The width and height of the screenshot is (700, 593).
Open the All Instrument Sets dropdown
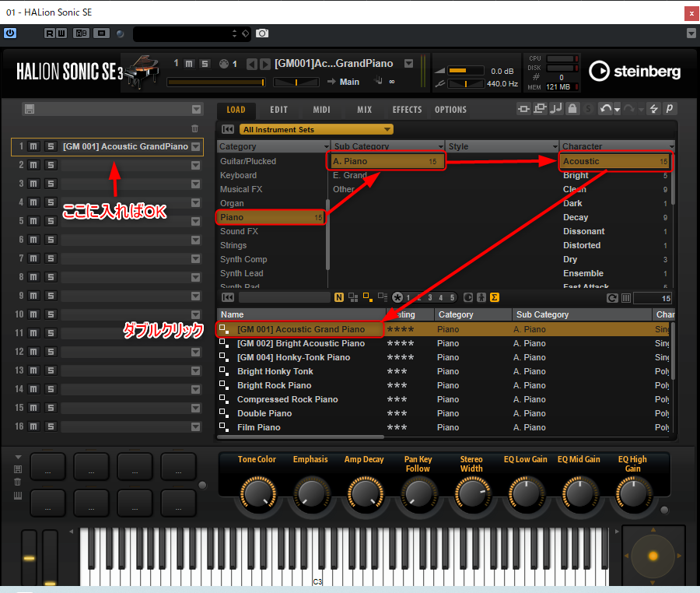[x=316, y=129]
